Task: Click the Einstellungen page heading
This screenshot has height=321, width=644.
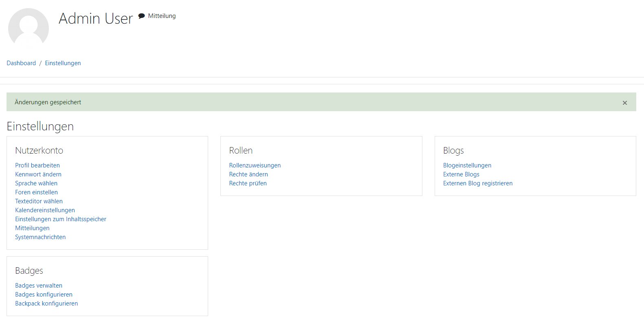Action: [40, 126]
